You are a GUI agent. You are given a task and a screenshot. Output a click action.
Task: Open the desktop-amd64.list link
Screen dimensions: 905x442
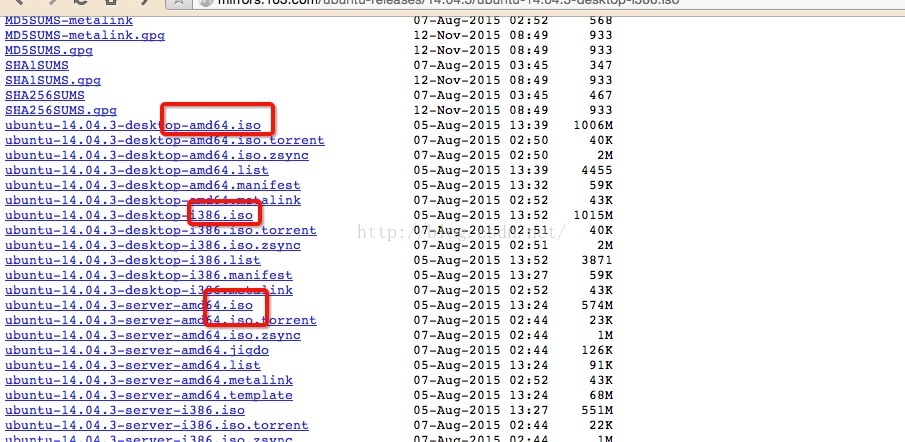pyautogui.click(x=137, y=170)
